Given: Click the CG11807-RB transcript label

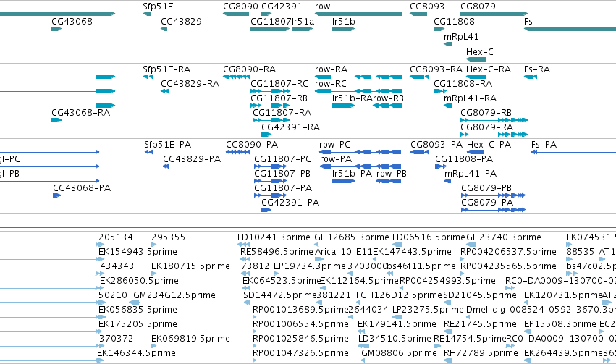Looking at the screenshot, I should tap(279, 98).
